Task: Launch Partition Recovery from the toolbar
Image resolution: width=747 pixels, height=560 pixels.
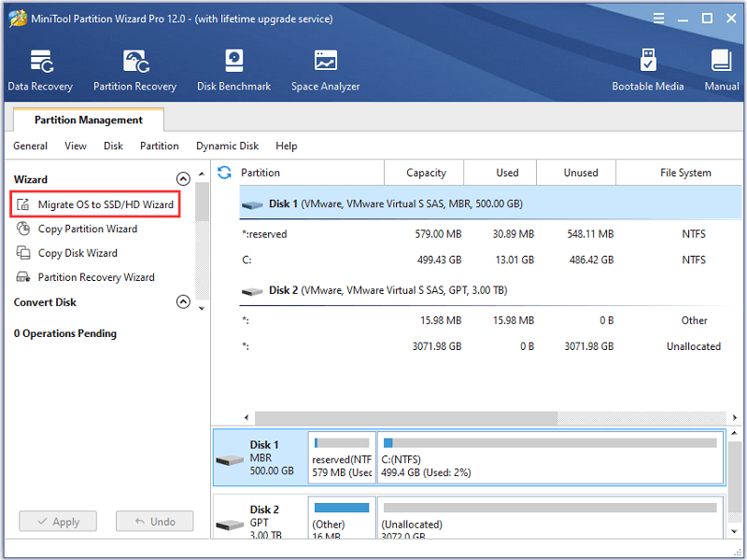Action: coord(134,70)
